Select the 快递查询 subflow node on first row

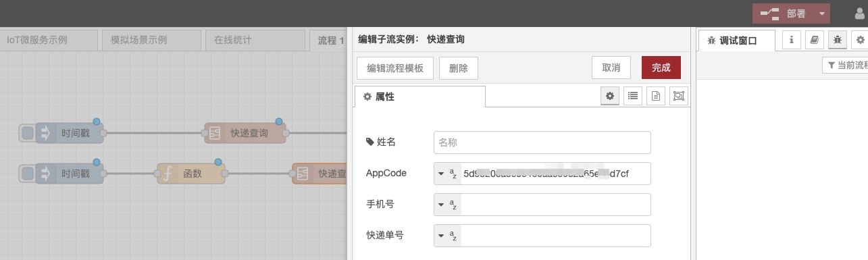[245, 133]
